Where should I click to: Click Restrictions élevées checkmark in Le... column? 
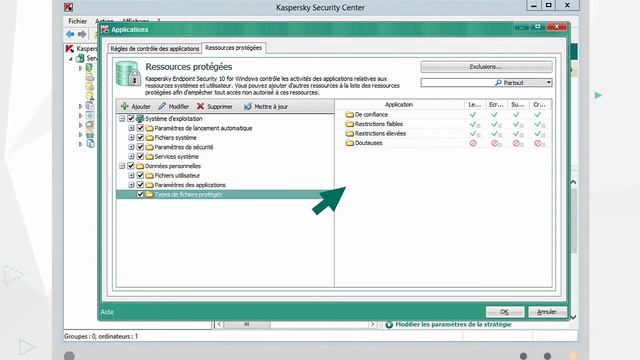pyautogui.click(x=473, y=133)
